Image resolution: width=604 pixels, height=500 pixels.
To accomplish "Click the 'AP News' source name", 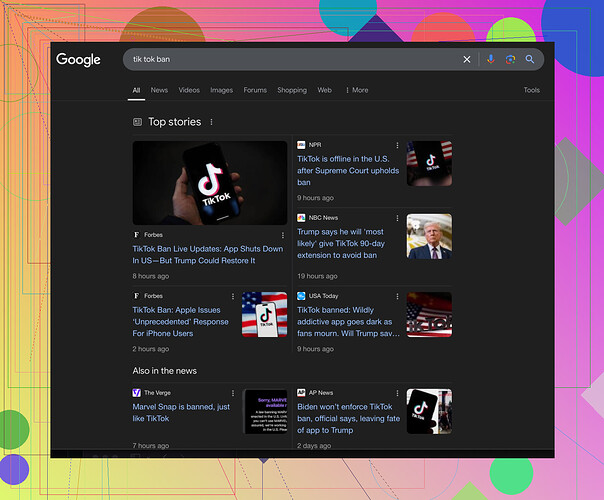I will pyautogui.click(x=321, y=393).
